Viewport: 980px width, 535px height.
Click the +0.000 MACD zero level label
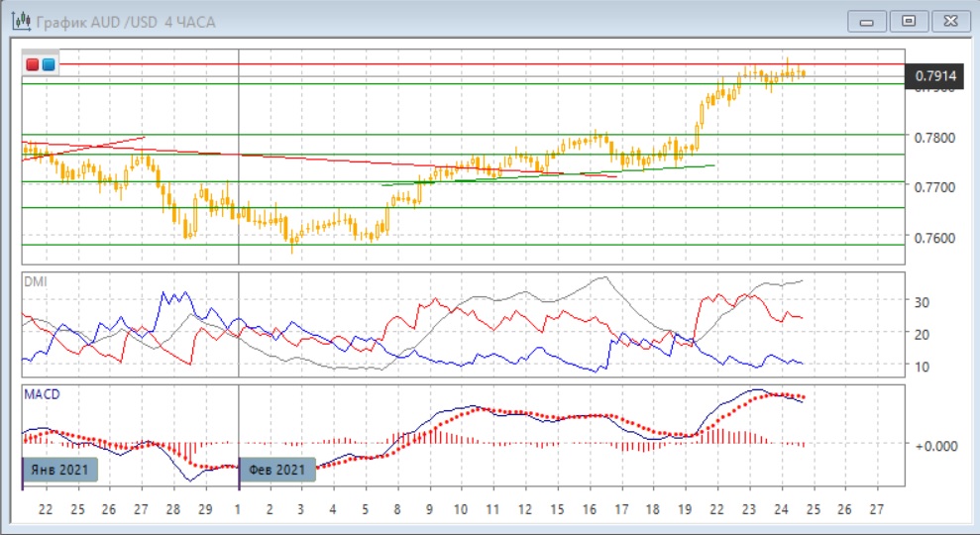click(935, 446)
